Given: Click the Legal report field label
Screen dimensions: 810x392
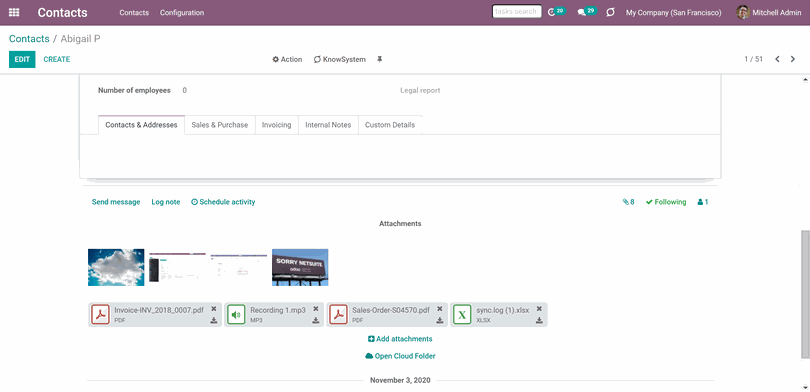Looking at the screenshot, I should (420, 90).
